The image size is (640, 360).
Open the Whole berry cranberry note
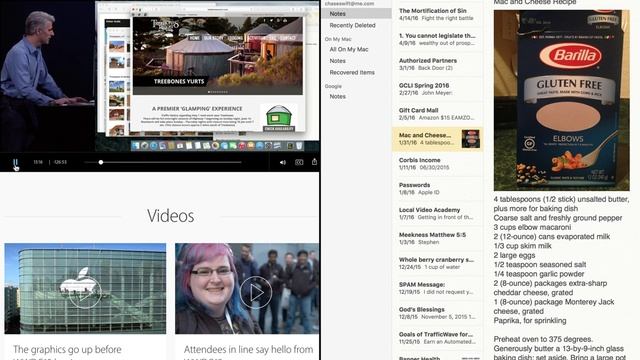click(x=438, y=263)
